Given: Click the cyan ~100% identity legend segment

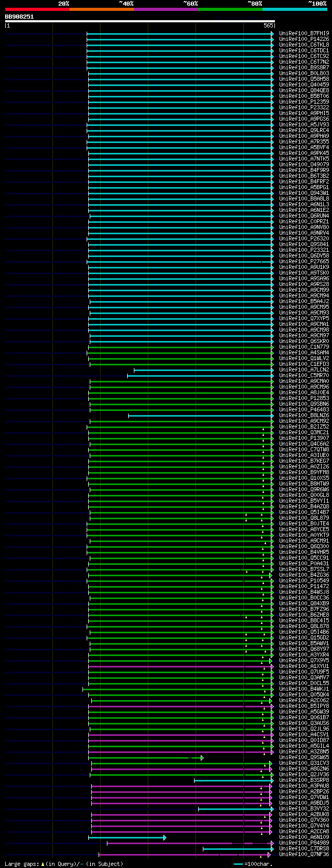Looking at the screenshot, I should 295,9.
